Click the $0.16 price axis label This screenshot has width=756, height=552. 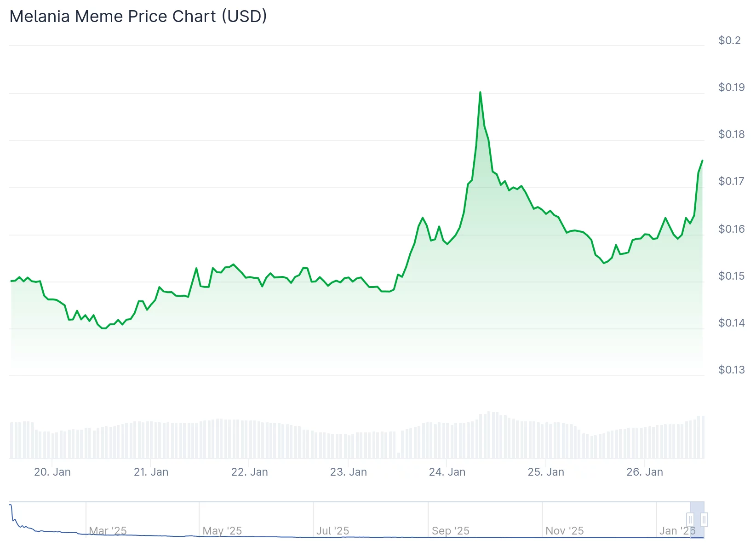click(731, 229)
